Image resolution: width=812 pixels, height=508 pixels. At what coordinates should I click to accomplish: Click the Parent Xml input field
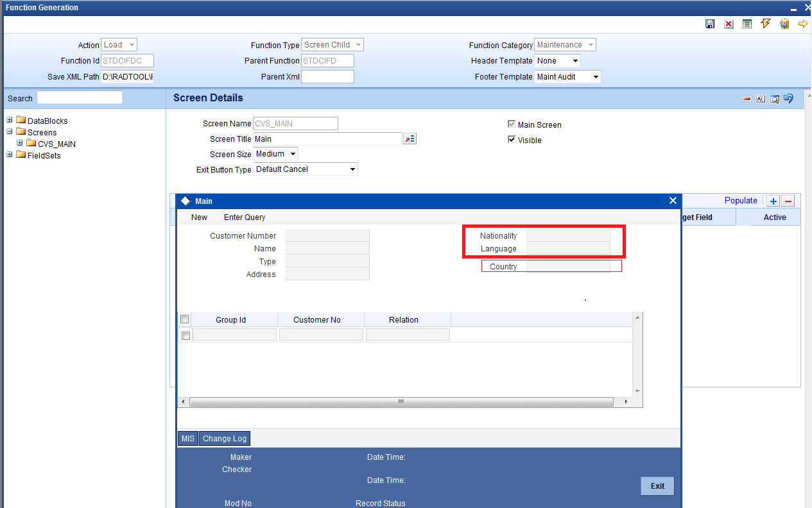328,77
